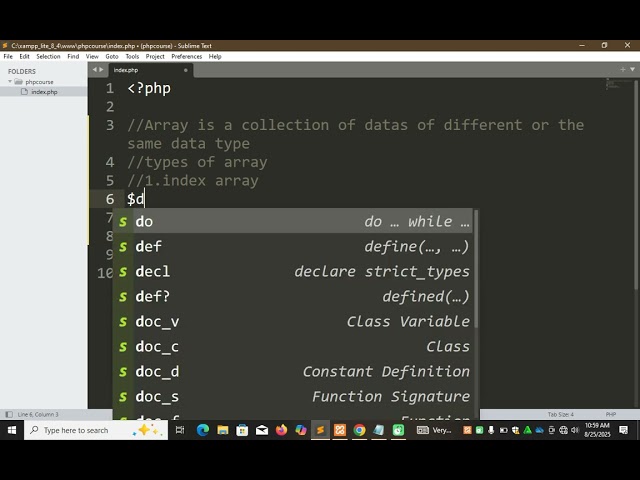
Task: Choose the 'doc_v' Class Variable snippet
Action: (293, 322)
